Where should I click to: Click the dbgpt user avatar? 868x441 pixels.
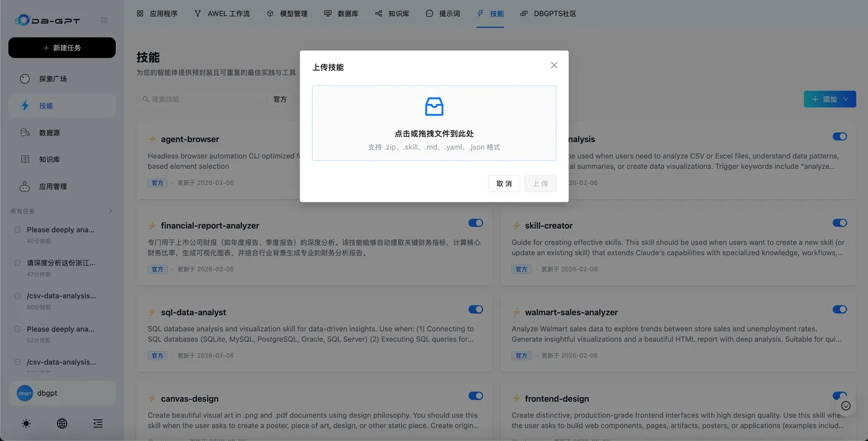pos(25,393)
